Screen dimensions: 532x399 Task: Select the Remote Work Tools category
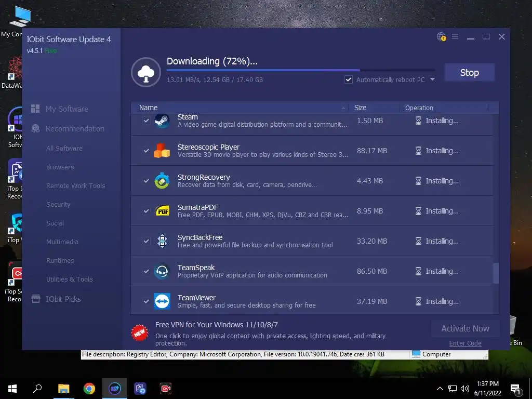click(x=76, y=185)
